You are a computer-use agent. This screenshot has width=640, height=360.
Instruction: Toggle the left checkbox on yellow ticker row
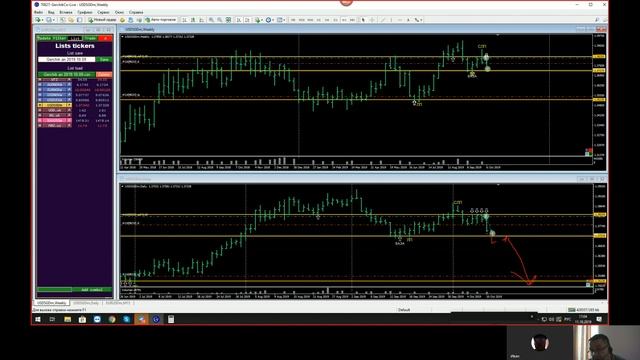click(x=40, y=105)
